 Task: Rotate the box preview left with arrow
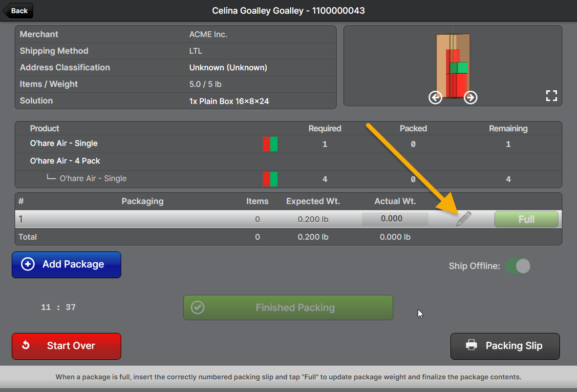(435, 98)
